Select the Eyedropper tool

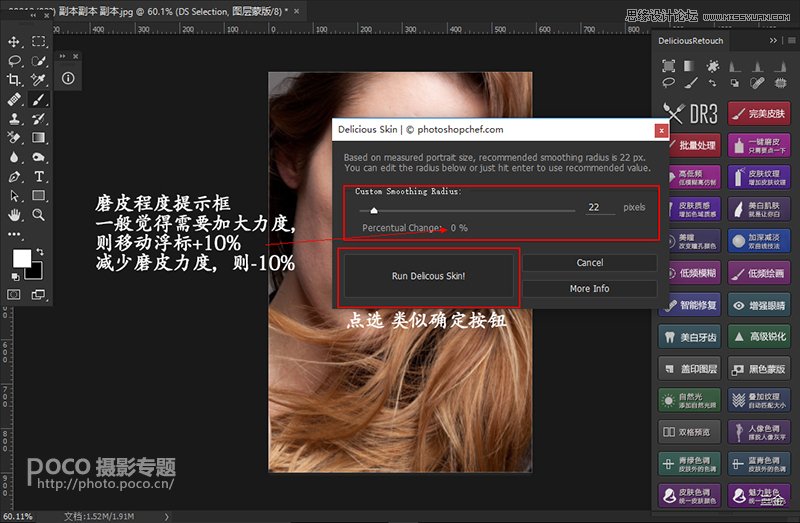pyautogui.click(x=38, y=80)
